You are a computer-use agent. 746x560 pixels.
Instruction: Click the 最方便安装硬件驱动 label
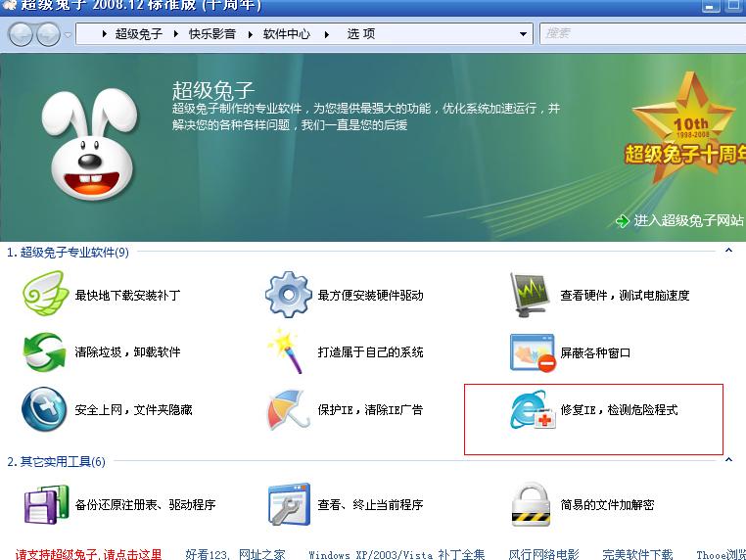371,296
